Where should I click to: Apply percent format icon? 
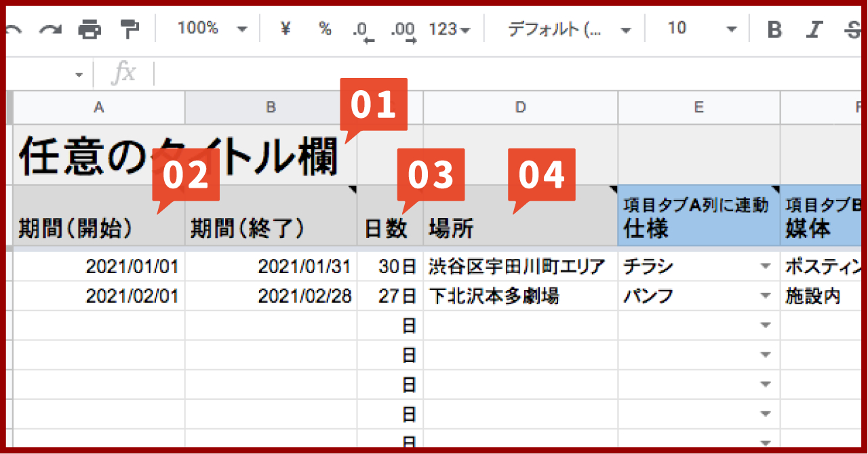(324, 28)
